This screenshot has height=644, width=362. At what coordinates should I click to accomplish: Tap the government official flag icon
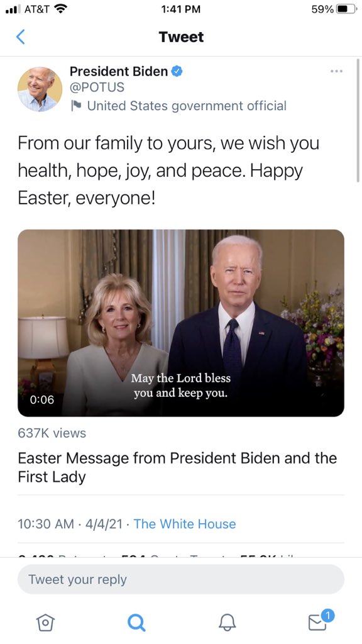pyautogui.click(x=76, y=106)
